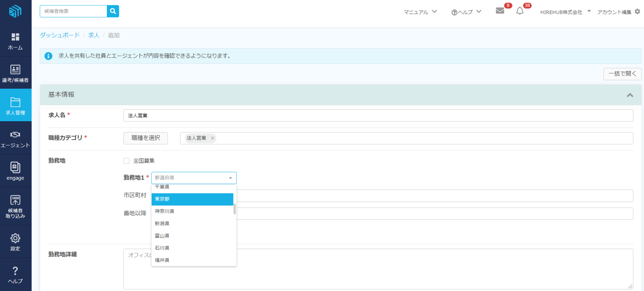
Task: Open 候補者取り込み in the sidebar
Action: tap(16, 206)
